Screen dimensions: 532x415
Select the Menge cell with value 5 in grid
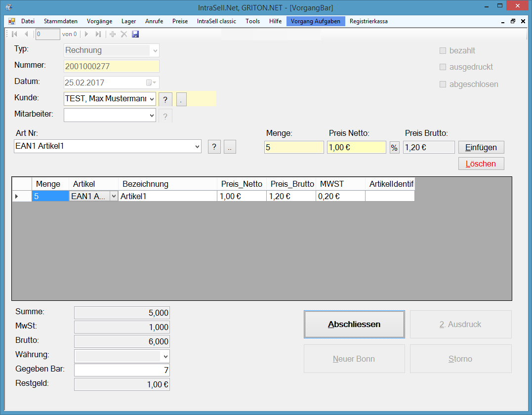point(50,196)
